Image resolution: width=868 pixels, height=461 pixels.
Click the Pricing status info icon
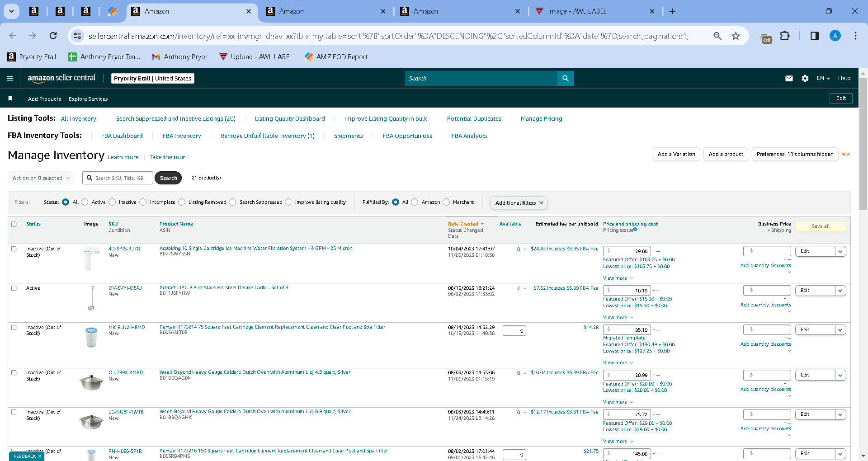click(x=635, y=230)
